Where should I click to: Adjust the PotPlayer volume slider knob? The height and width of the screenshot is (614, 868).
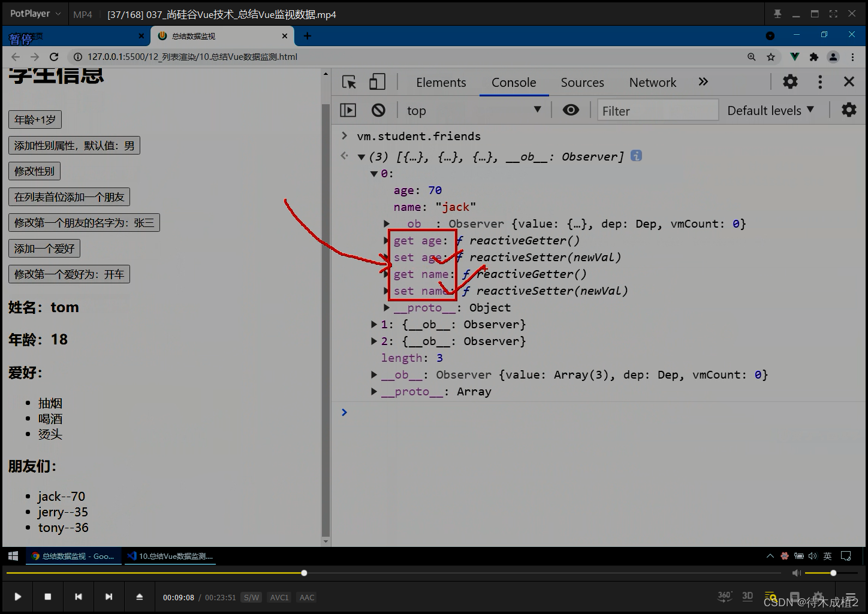click(x=833, y=573)
